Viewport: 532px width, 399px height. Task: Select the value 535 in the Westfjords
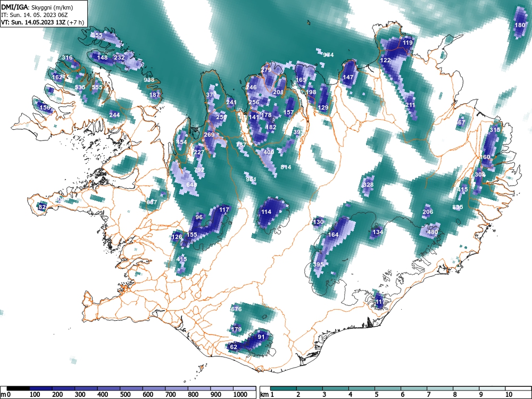pyautogui.click(x=80, y=87)
